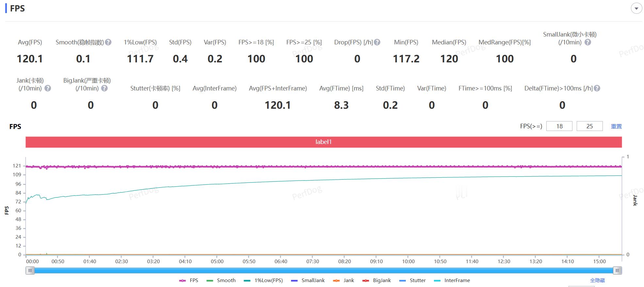
Task: Click left handle of timeline range slider
Action: [x=30, y=270]
